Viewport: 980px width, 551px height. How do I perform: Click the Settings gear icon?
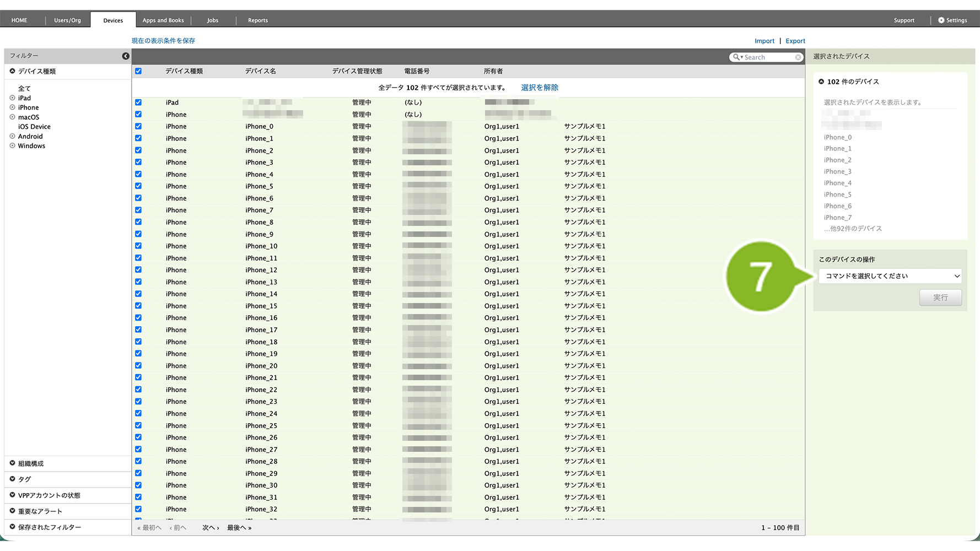(x=941, y=20)
